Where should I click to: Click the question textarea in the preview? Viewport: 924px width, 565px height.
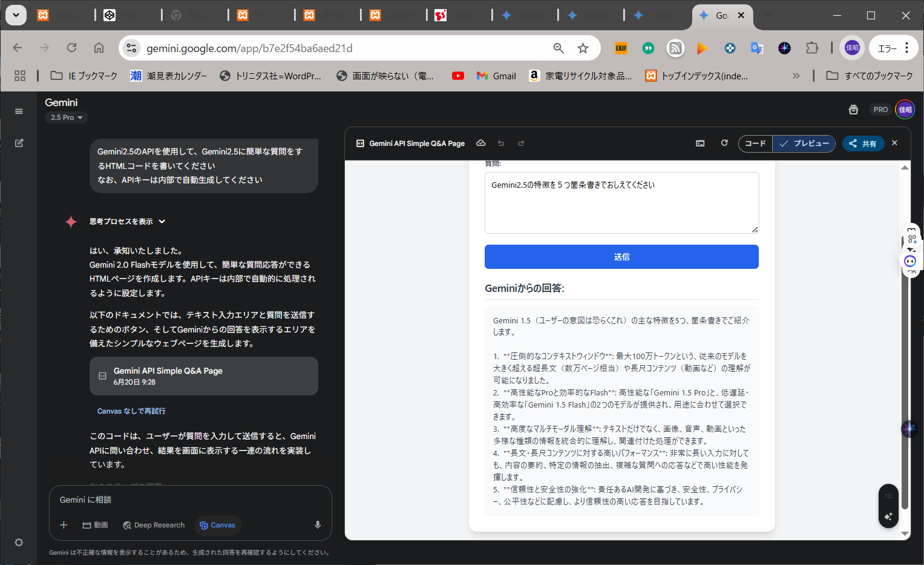(621, 203)
